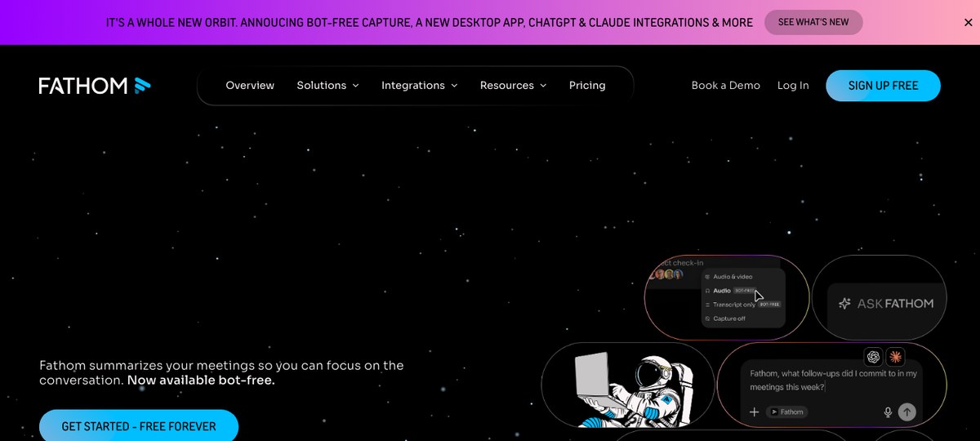980x441 pixels.
Task: Select the Transcript only option
Action: coord(743,305)
